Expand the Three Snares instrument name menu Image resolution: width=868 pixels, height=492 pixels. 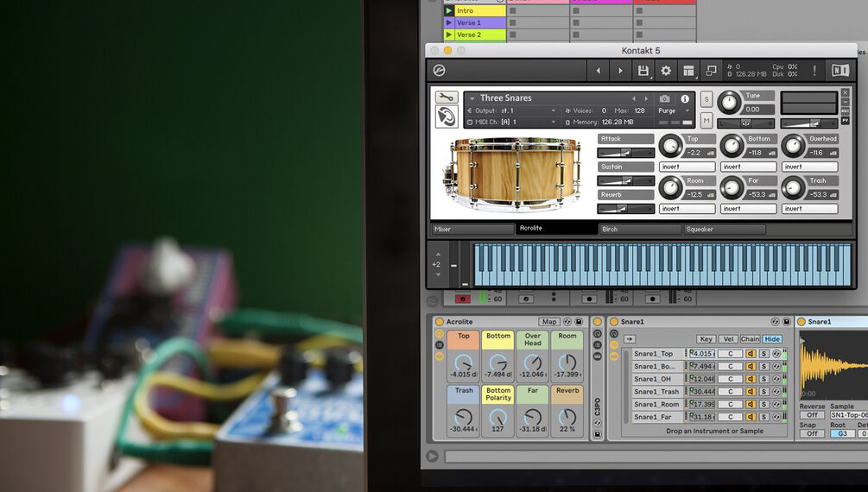[472, 98]
